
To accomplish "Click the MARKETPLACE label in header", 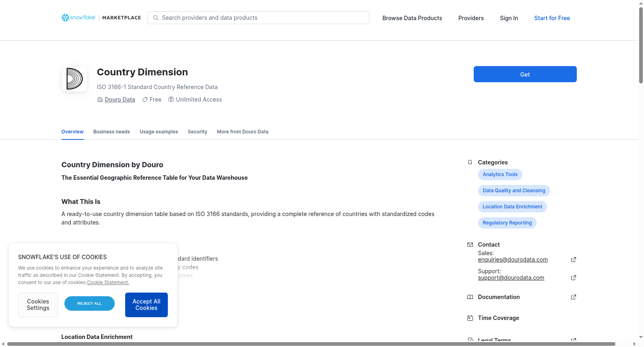I will [x=122, y=18].
